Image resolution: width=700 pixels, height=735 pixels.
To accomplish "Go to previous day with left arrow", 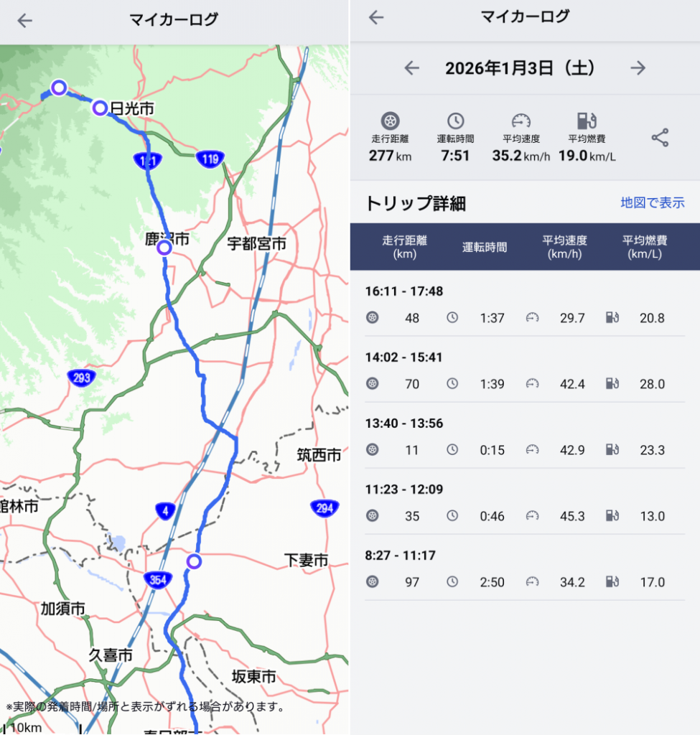I will click(x=411, y=68).
